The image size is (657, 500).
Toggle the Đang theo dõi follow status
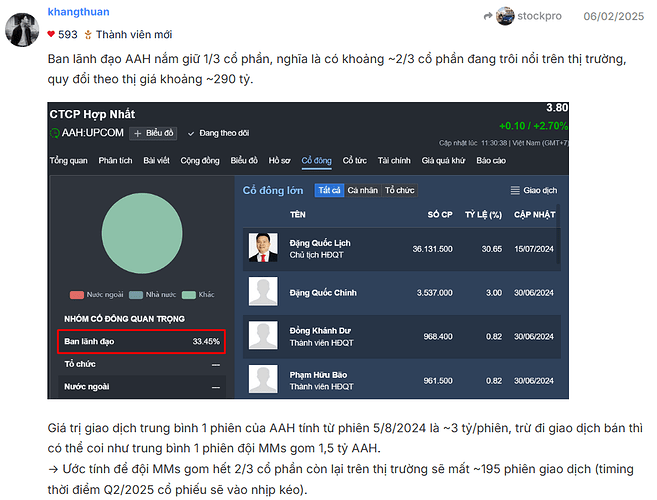218,133
